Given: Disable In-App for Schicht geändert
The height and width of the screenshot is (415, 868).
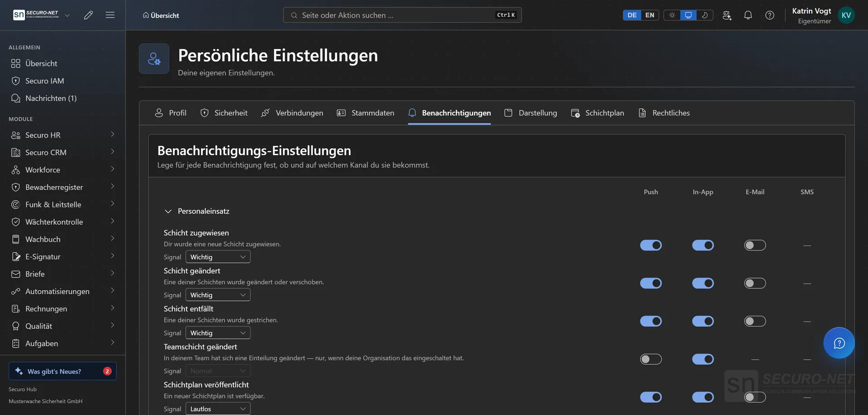Looking at the screenshot, I should click(x=703, y=283).
